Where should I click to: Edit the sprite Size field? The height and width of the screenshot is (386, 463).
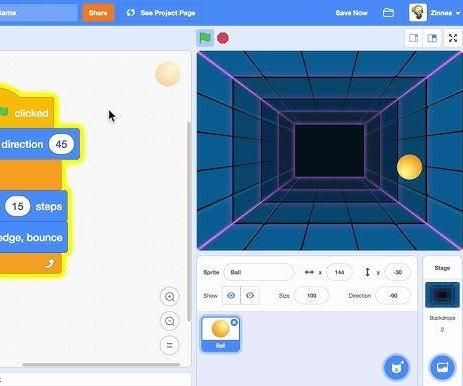click(311, 296)
